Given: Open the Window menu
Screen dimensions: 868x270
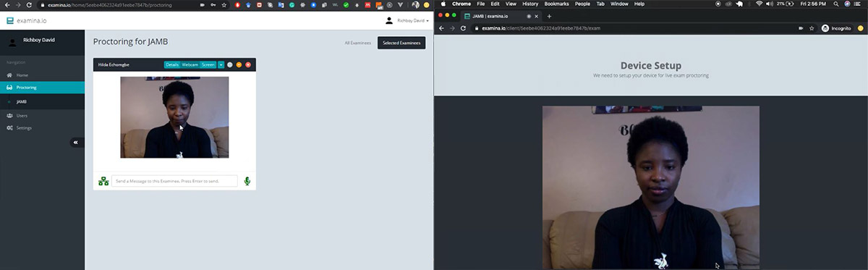Looking at the screenshot, I should [619, 4].
